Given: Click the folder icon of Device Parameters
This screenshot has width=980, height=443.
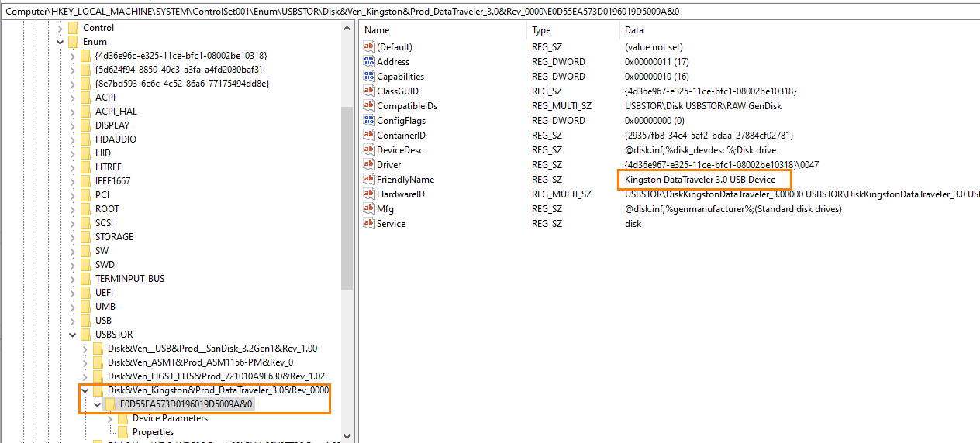Looking at the screenshot, I should coord(122,418).
